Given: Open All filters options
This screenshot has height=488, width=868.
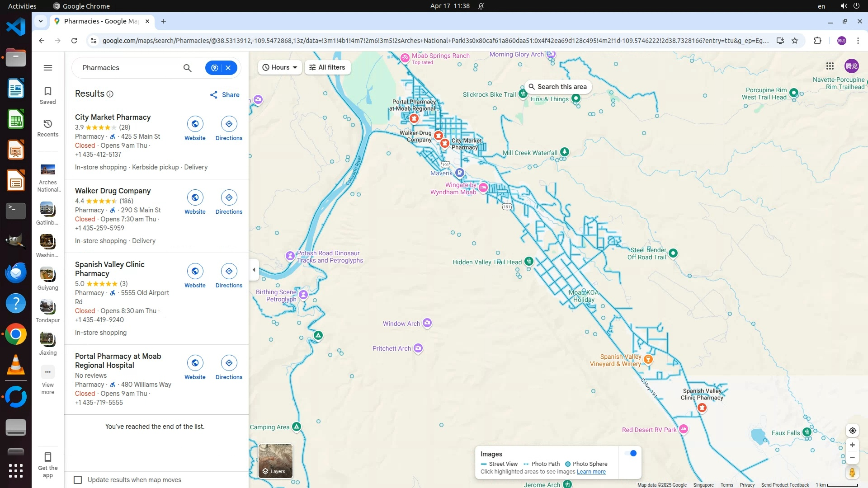Looking at the screenshot, I should [327, 67].
